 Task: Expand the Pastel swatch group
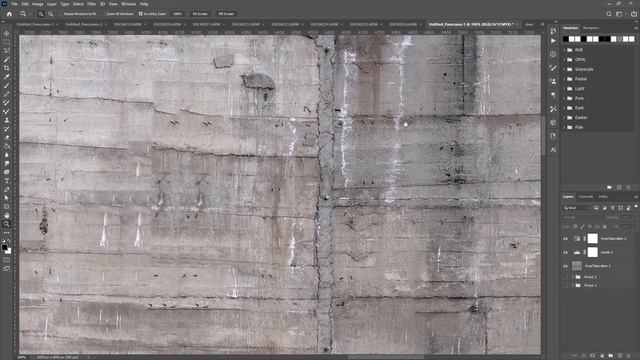[565, 79]
